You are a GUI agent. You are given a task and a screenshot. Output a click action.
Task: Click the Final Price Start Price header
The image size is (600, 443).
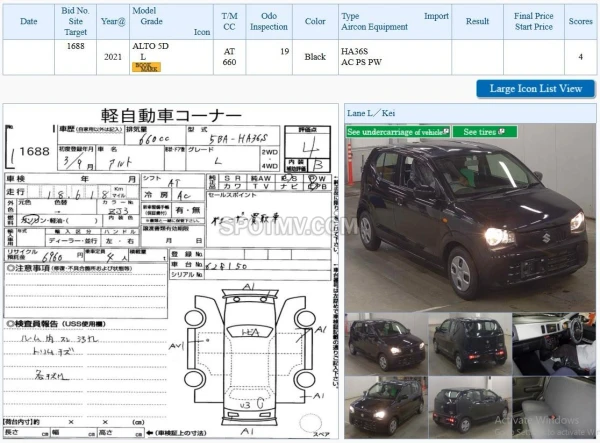[534, 21]
